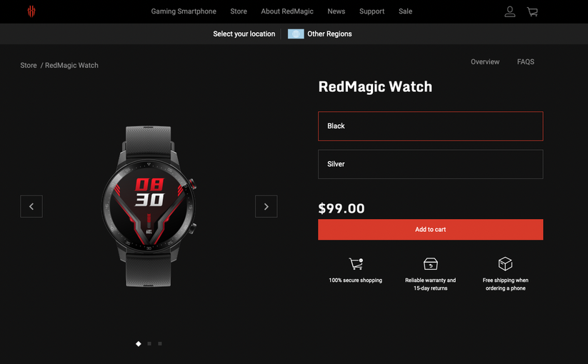Viewport: 588px width, 364px height.
Task: Show the previous product image
Action: coord(31,206)
